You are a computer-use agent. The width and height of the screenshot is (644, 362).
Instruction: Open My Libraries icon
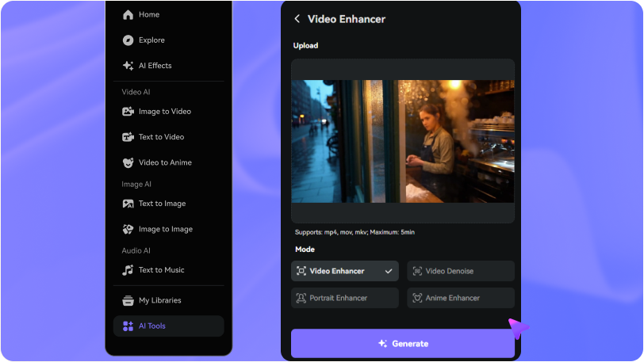[128, 300]
